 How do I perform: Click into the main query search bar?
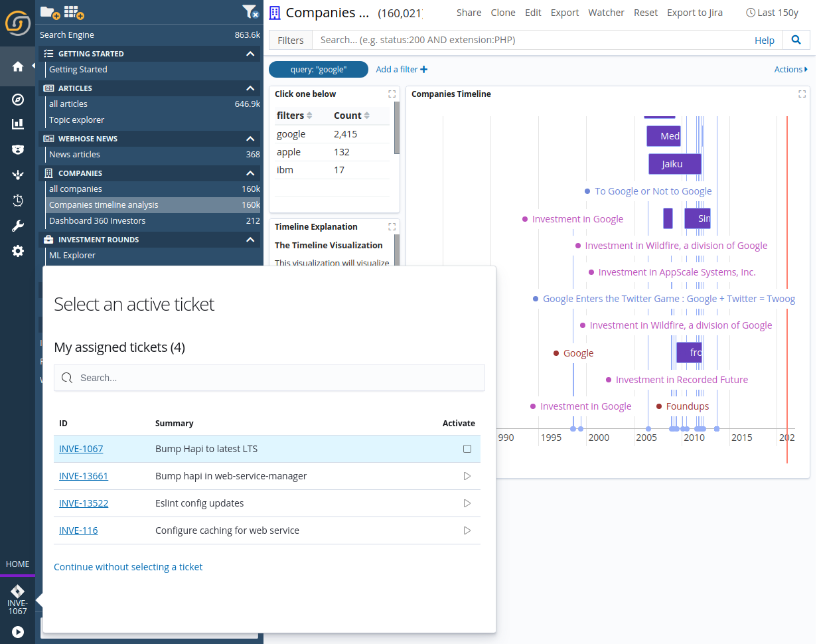click(531, 40)
